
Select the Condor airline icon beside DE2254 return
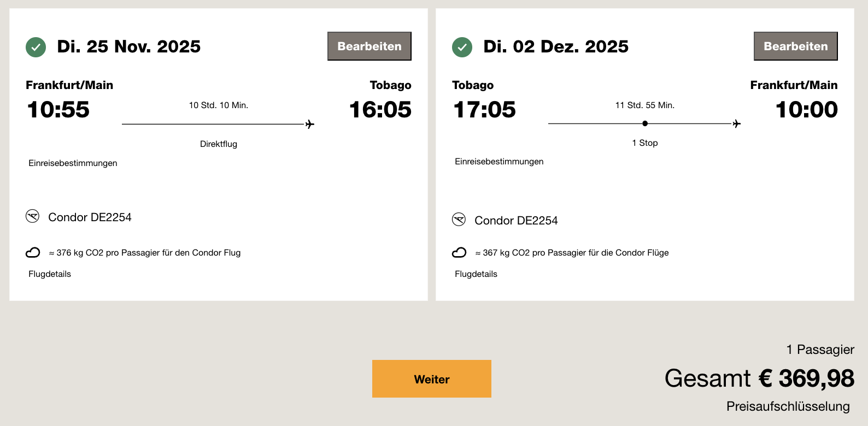(459, 220)
